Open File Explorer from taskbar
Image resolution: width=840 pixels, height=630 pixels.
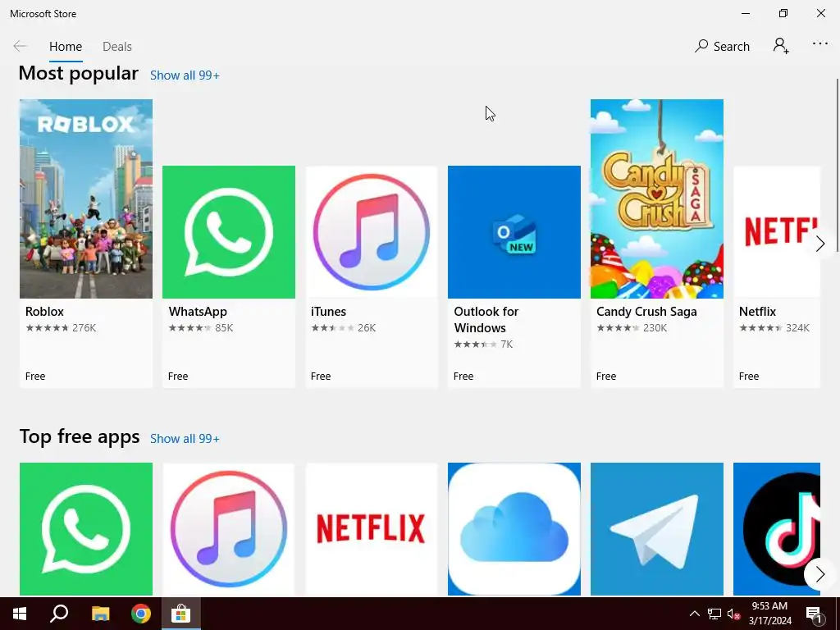click(x=100, y=614)
